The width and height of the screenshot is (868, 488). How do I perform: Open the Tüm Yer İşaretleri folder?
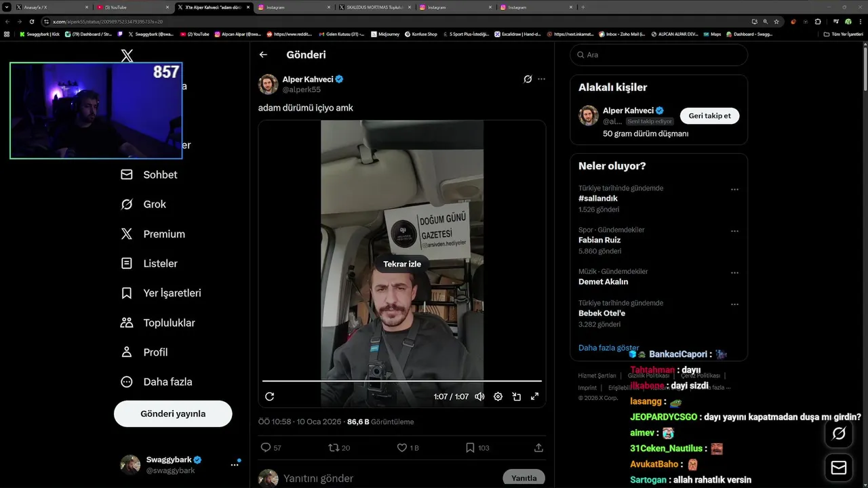pyautogui.click(x=844, y=34)
